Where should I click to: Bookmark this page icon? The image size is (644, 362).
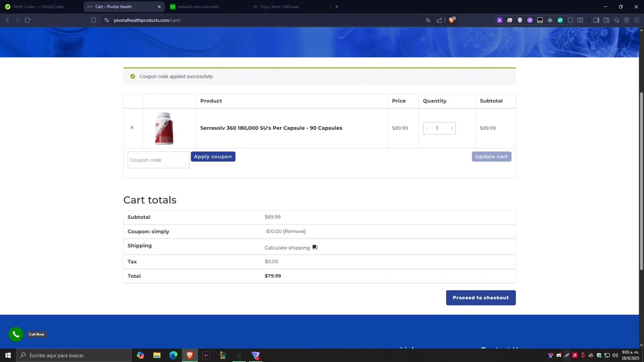(x=94, y=20)
